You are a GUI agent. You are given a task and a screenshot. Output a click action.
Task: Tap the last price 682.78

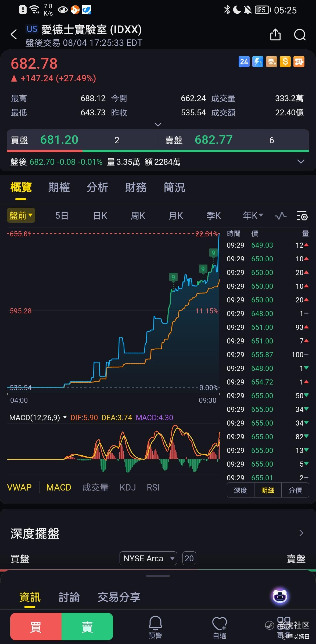pyautogui.click(x=34, y=64)
